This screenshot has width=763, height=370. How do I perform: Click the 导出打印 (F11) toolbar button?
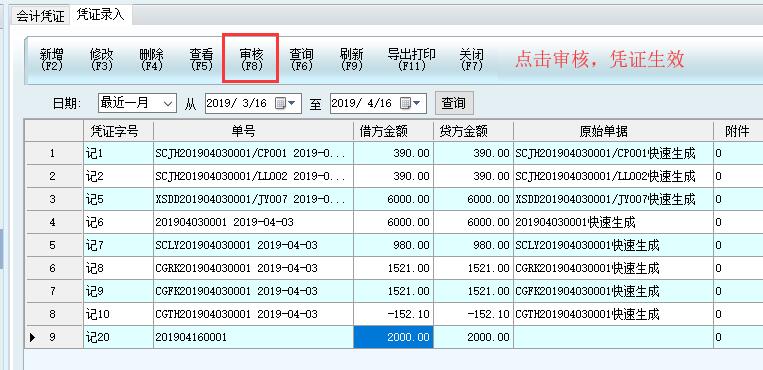pos(412,59)
